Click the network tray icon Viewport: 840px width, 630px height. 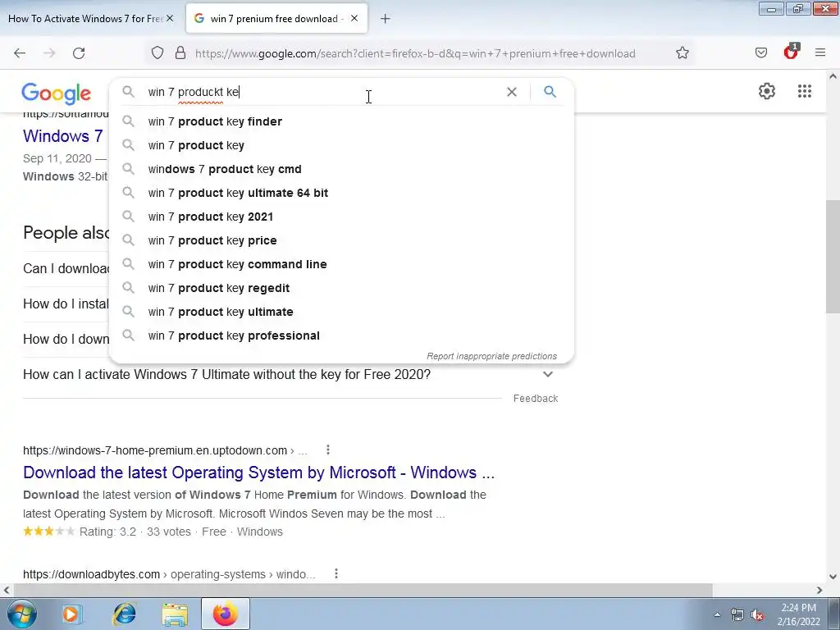[x=737, y=615]
